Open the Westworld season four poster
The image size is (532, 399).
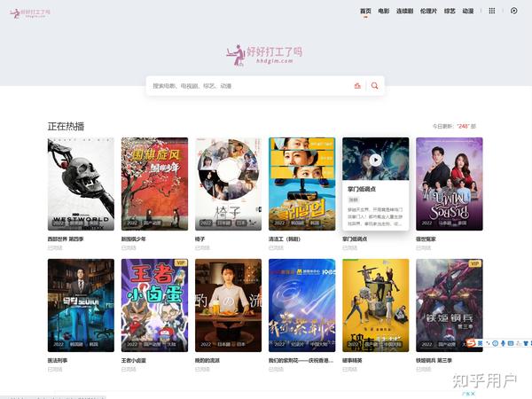[81, 184]
